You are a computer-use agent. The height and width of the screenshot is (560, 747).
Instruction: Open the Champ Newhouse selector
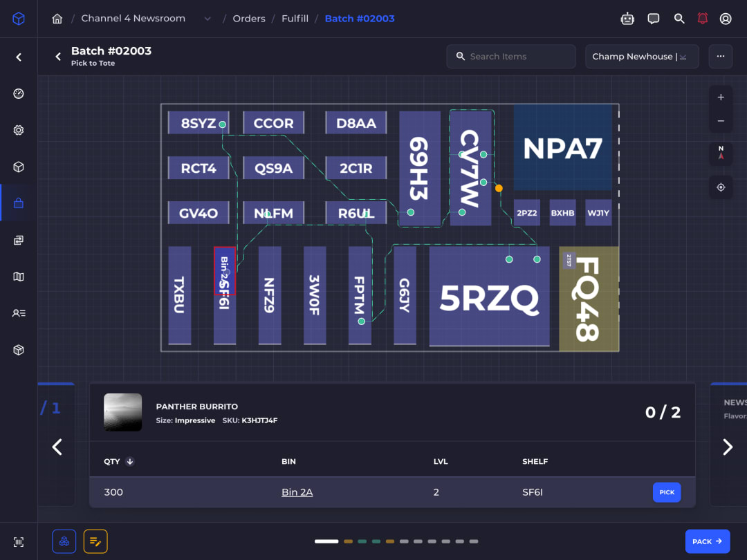[642, 56]
